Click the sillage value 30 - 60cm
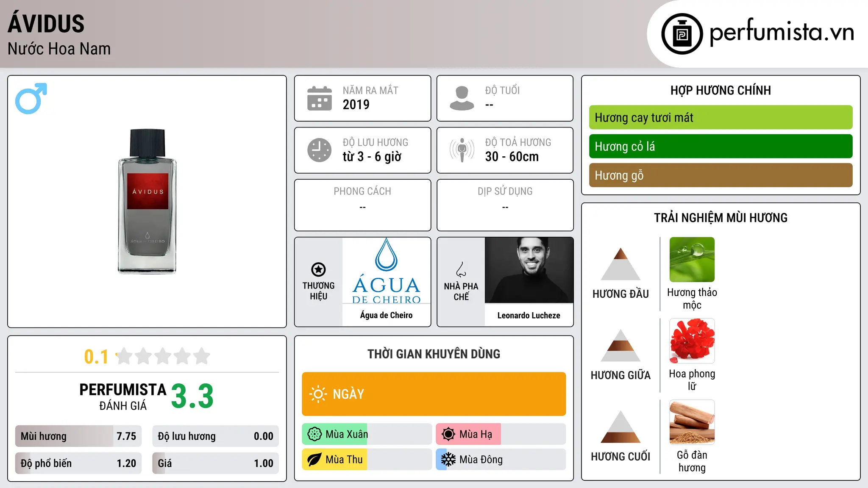Screen dimensions: 868x488 coord(512,157)
